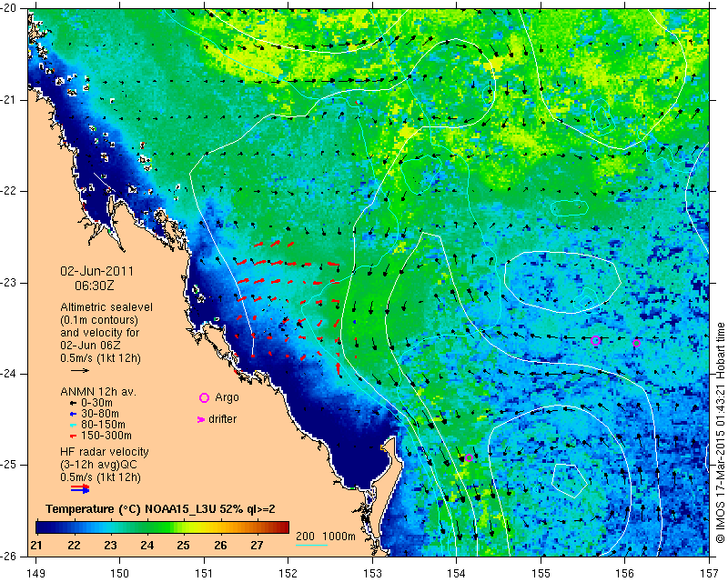Click the black altimetric velocity scale arrow
This screenshot has height=582, width=728.
coord(80,370)
